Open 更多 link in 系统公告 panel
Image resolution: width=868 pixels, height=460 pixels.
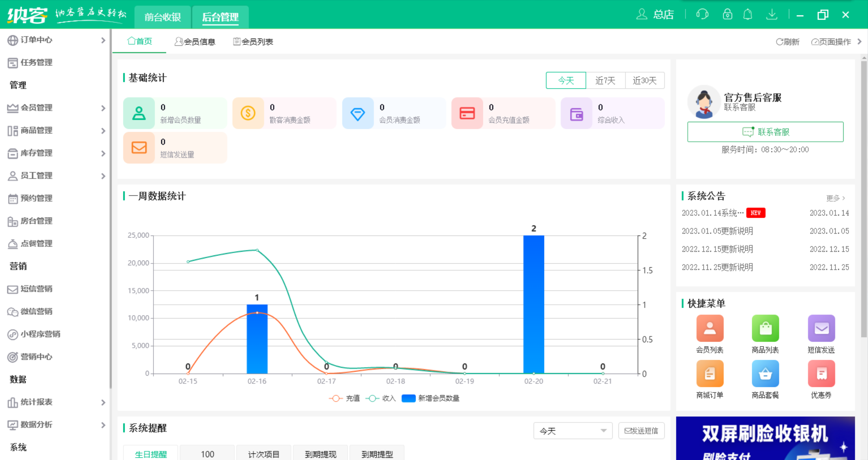click(835, 198)
